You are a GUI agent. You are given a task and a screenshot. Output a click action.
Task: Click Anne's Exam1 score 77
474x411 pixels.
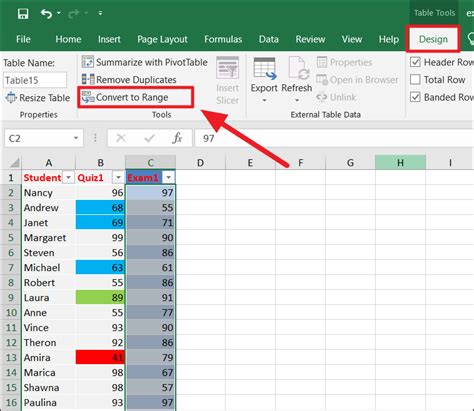(x=150, y=313)
